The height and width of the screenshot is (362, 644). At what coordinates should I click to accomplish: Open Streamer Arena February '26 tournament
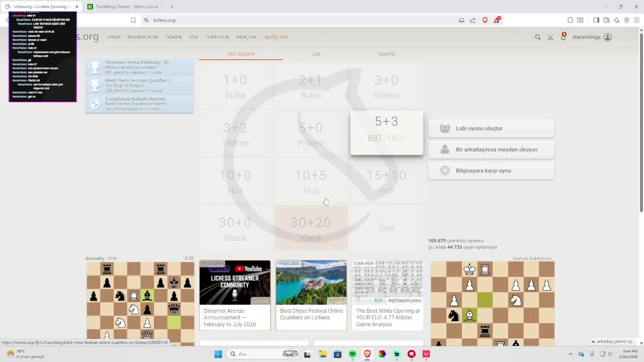(x=139, y=67)
